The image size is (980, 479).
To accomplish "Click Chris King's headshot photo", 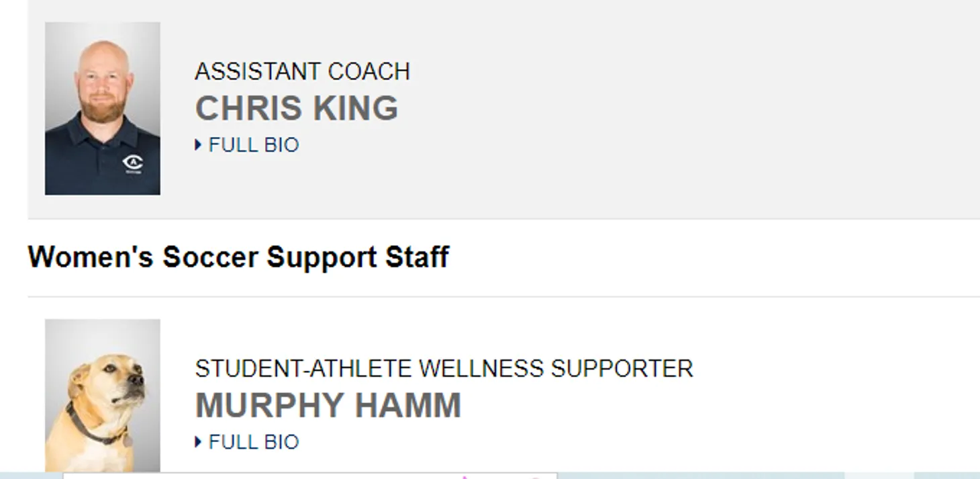I will [103, 108].
